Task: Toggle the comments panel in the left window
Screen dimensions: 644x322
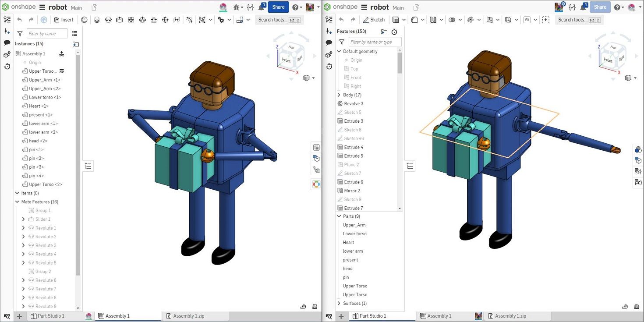Action: pyautogui.click(x=7, y=43)
